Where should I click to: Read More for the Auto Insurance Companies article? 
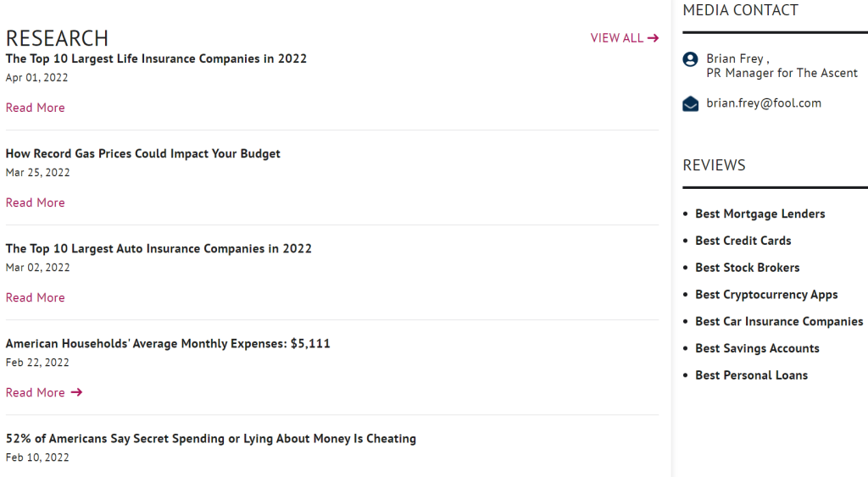36,297
